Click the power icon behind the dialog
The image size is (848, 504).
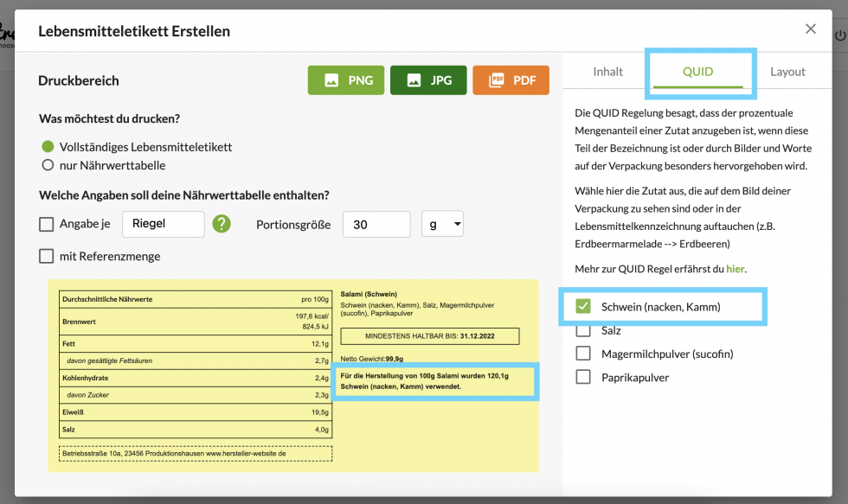coord(839,36)
